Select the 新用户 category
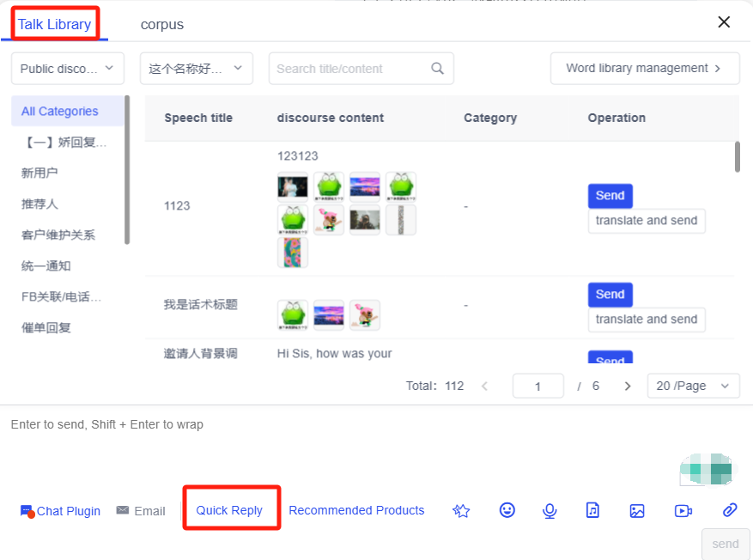Image resolution: width=753 pixels, height=560 pixels. coord(39,173)
